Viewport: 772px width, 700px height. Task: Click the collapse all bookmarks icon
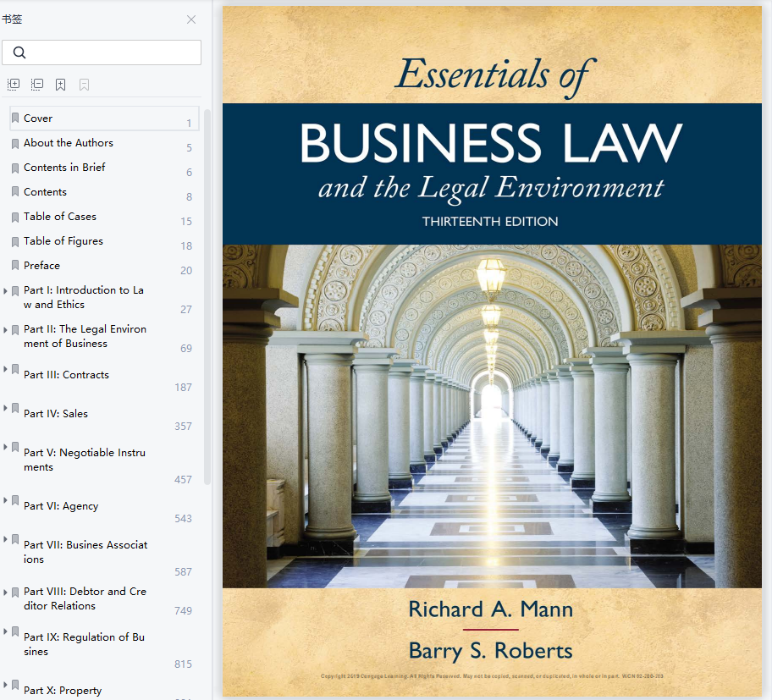[37, 85]
